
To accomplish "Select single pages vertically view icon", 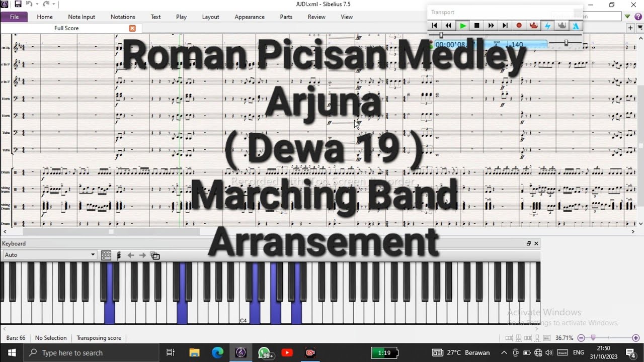I will (x=536, y=338).
